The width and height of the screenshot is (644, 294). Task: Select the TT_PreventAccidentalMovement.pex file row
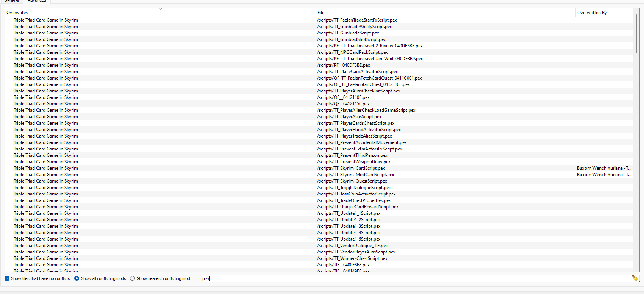362,142
